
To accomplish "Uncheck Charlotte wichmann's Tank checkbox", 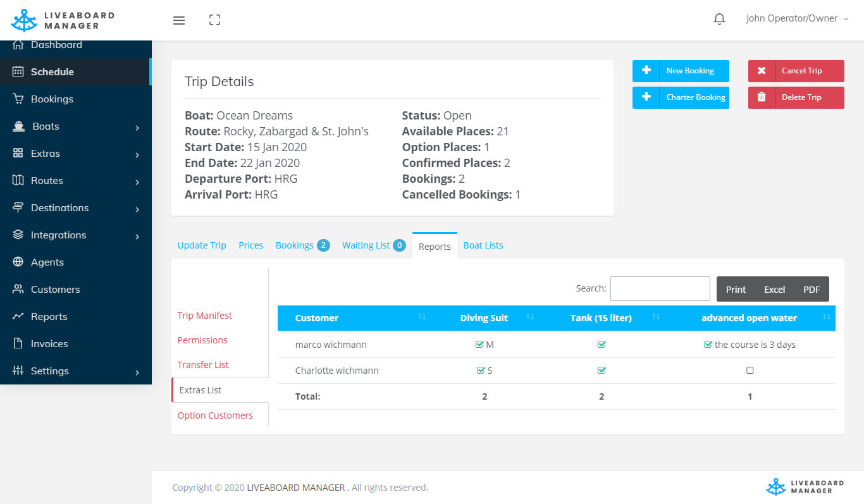I will pyautogui.click(x=602, y=371).
